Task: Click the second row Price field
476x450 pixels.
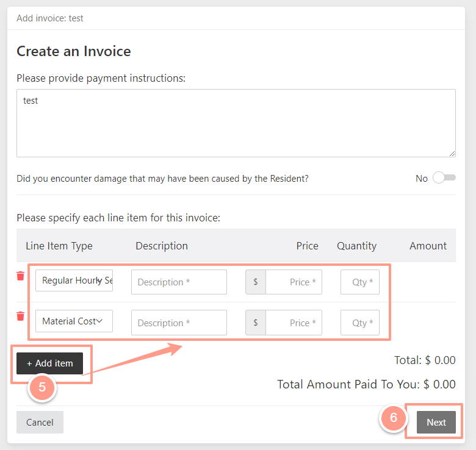Action: [x=294, y=323]
